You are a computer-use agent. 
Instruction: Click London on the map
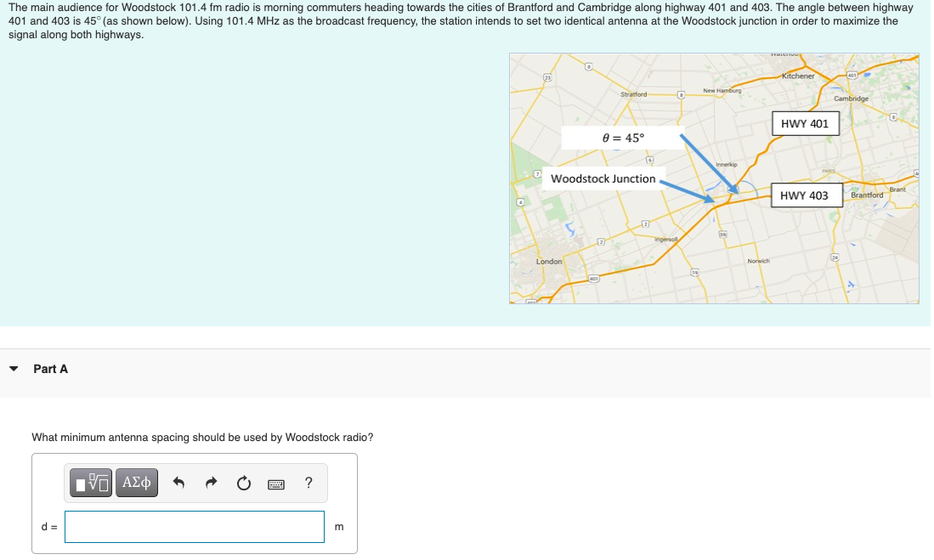[x=549, y=262]
